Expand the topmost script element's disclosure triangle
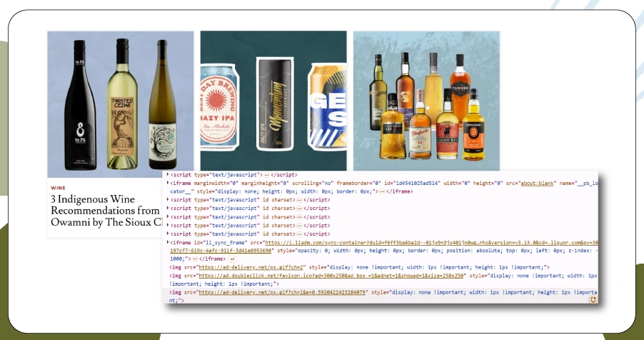This screenshot has height=340, width=644. 168,174
